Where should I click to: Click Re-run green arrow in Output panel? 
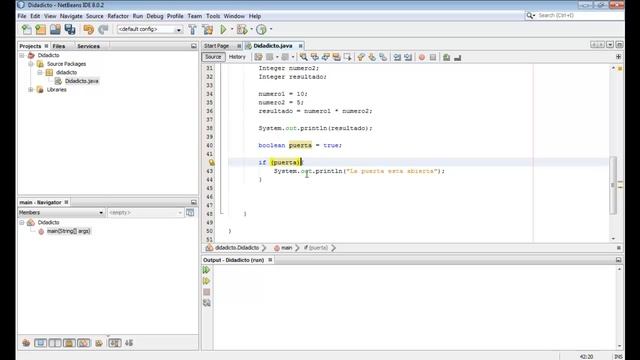tap(207, 270)
